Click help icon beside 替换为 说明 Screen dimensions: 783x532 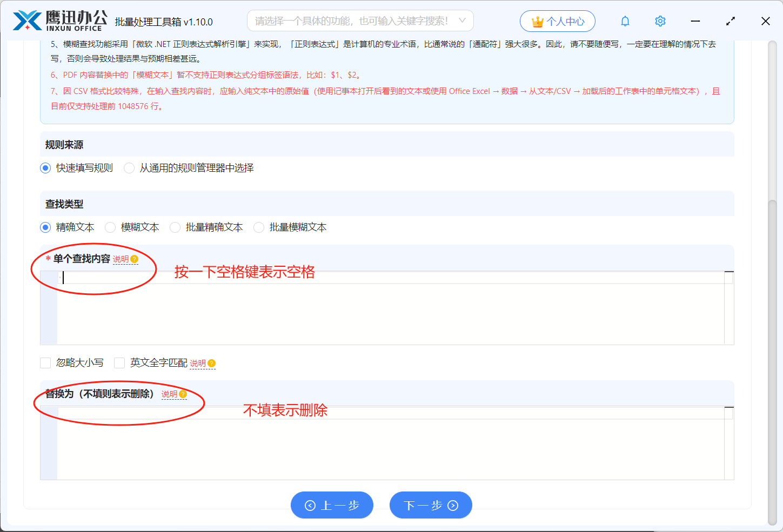(183, 394)
